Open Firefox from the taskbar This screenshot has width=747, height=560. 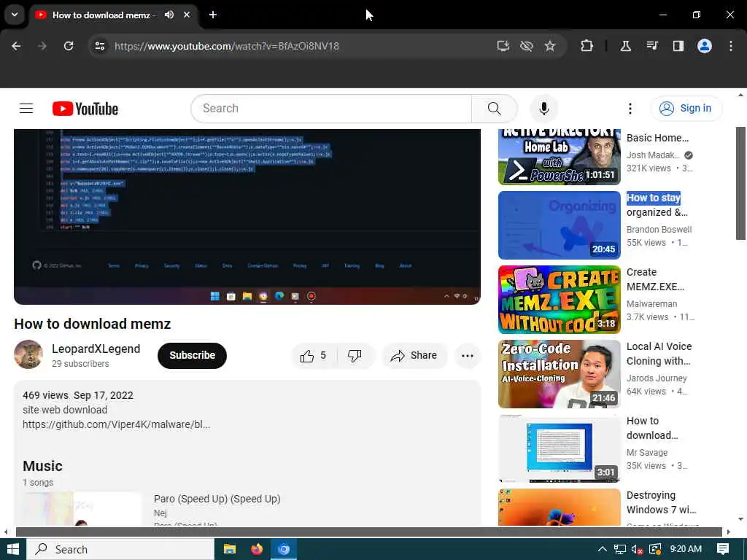[x=256, y=549]
